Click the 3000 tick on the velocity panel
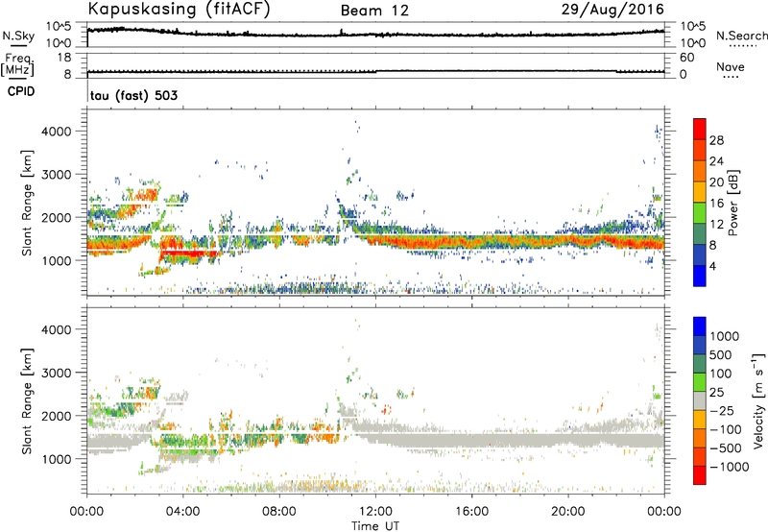The width and height of the screenshot is (768, 532). pyautogui.click(x=56, y=373)
